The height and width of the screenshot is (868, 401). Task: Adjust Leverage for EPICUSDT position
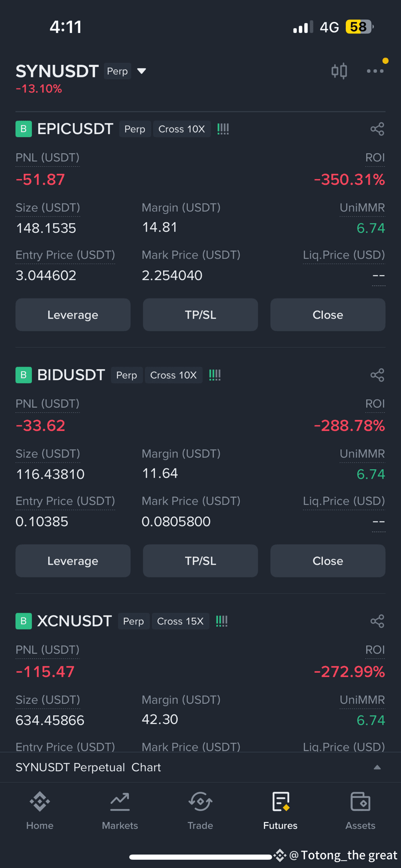coord(73,315)
